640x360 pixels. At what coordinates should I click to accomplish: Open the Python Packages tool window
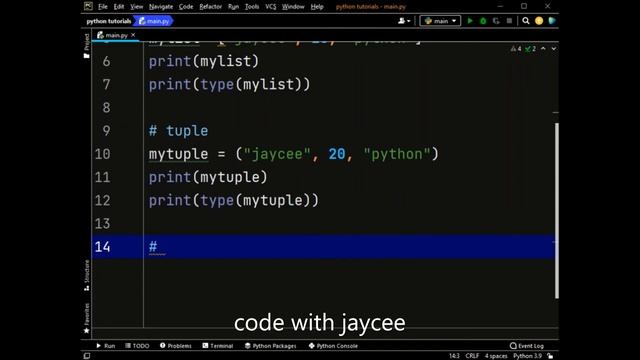point(271,346)
